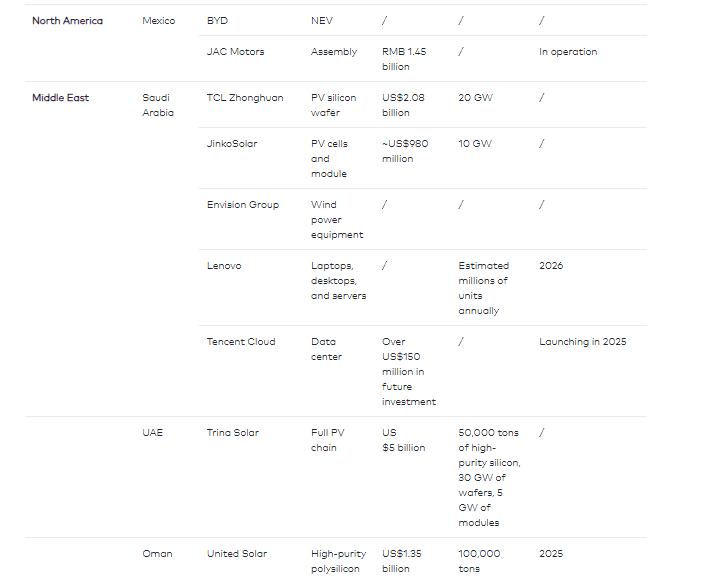Select the Middle East region label
This screenshot has width=711, height=577.
(60, 98)
